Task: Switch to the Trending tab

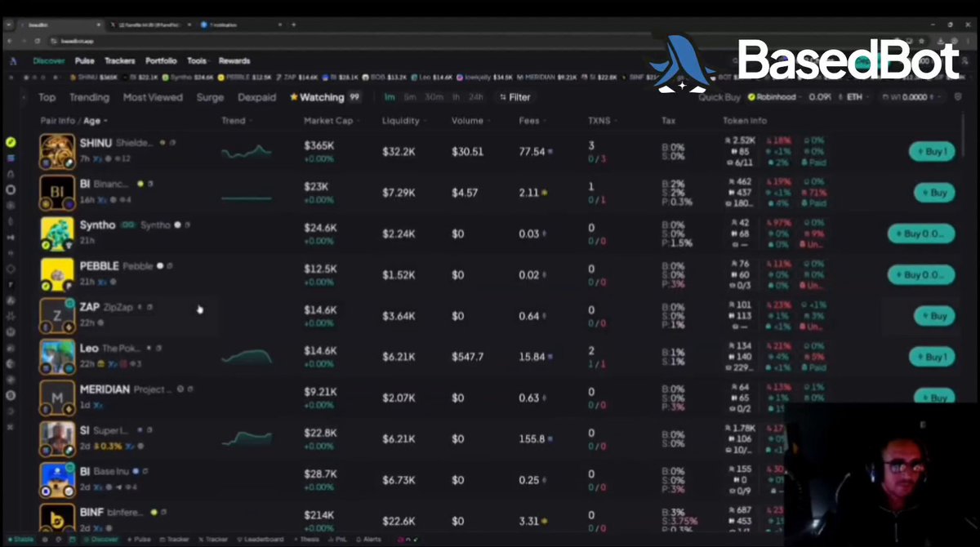Action: coord(89,97)
